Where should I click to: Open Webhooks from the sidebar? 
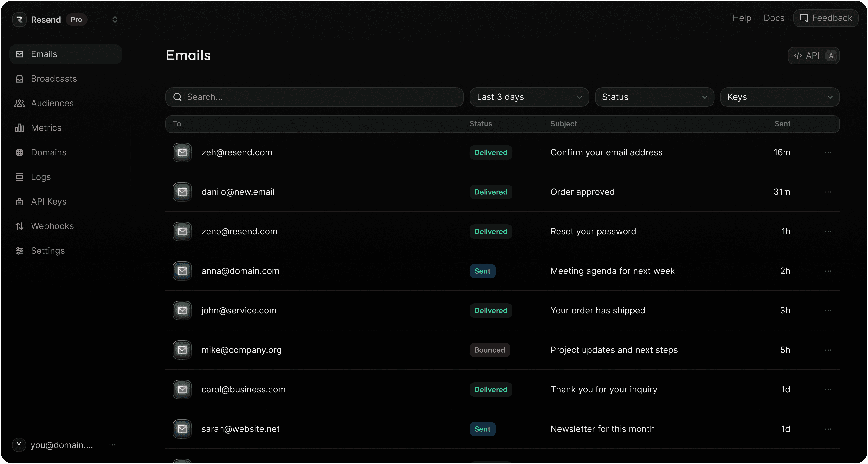(x=52, y=226)
